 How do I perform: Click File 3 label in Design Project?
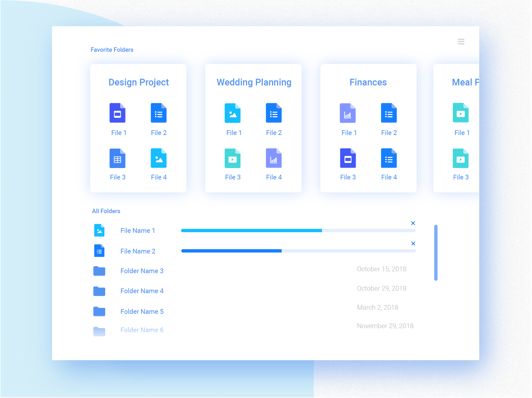pos(118,177)
